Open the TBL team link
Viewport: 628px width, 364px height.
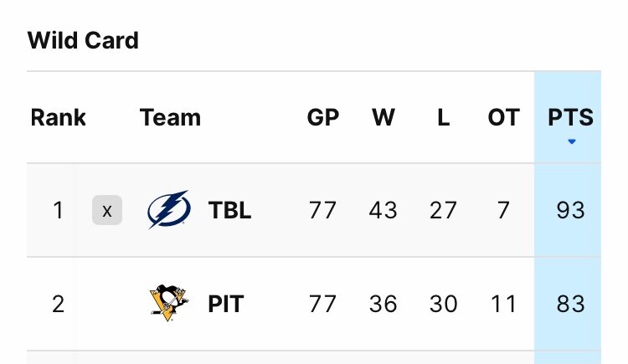229,210
